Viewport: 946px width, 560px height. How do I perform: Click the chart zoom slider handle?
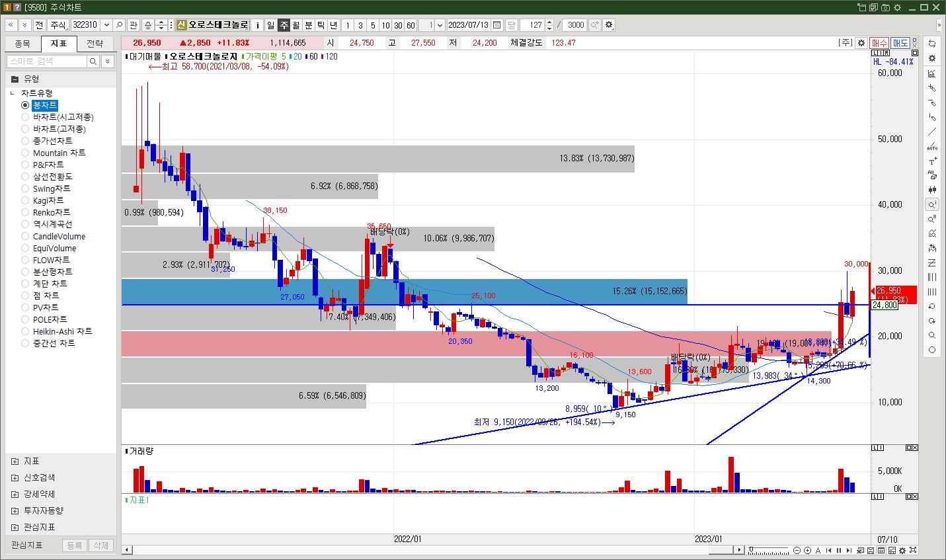(750, 550)
